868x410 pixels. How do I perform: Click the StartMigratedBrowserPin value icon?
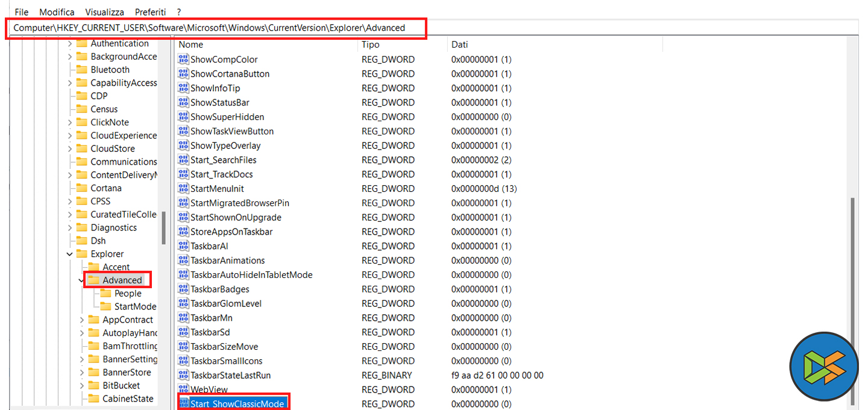183,203
